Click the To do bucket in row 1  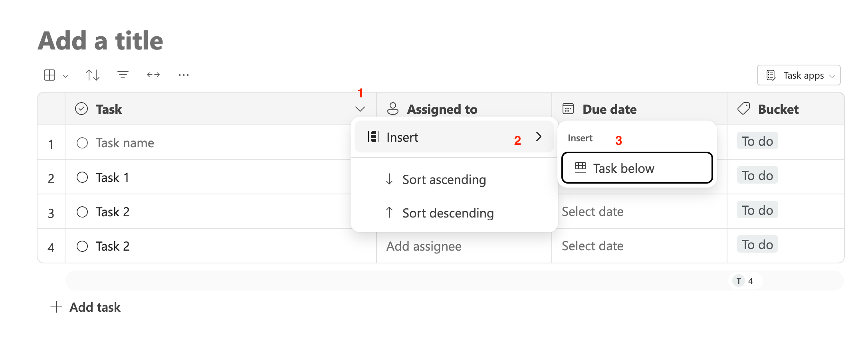[x=757, y=141]
